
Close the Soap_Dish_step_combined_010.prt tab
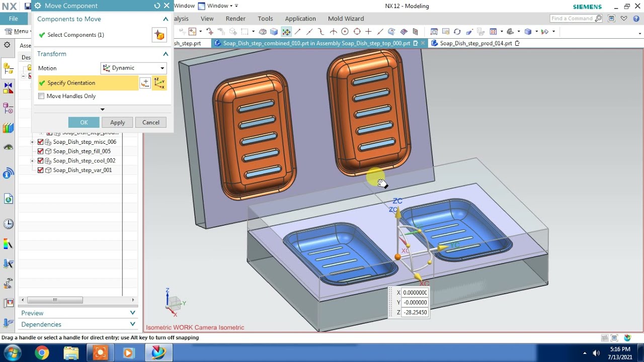click(423, 43)
